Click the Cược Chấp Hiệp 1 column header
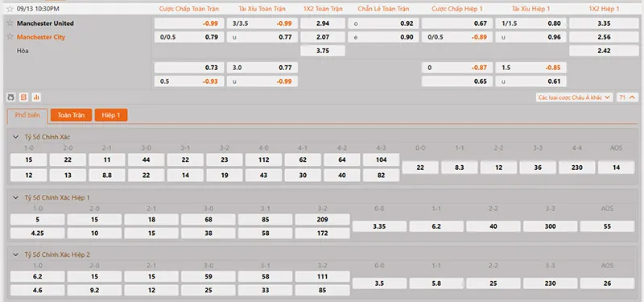Screen dimensions: 644x302 [456, 9]
